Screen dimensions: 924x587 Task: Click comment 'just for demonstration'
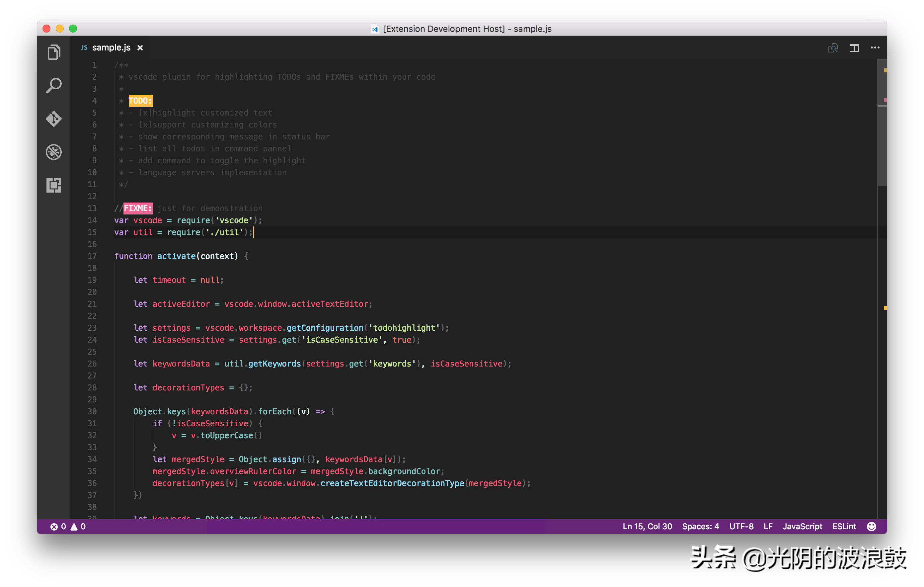click(210, 209)
